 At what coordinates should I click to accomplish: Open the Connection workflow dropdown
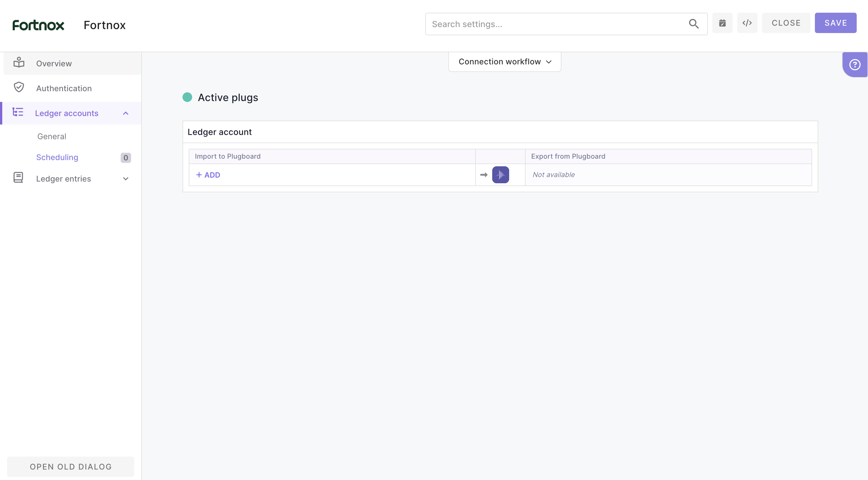(505, 62)
